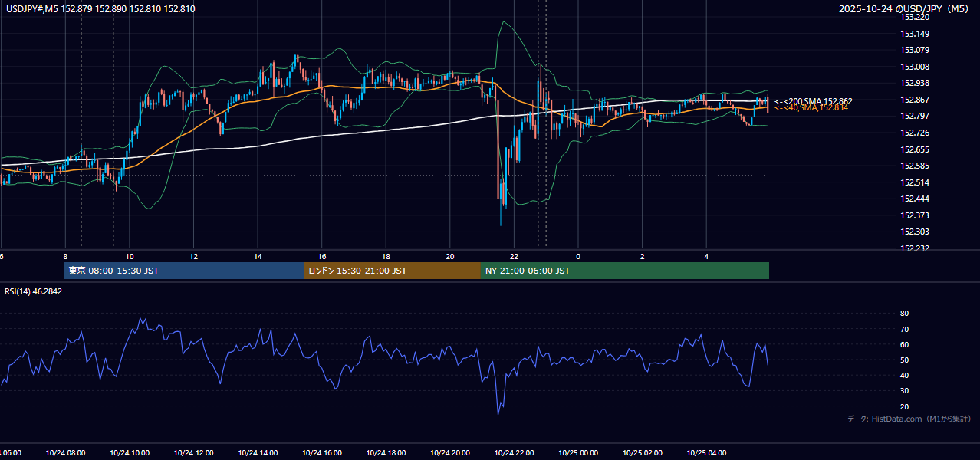Click the bottom time label 10/24 22:00

pyautogui.click(x=514, y=453)
